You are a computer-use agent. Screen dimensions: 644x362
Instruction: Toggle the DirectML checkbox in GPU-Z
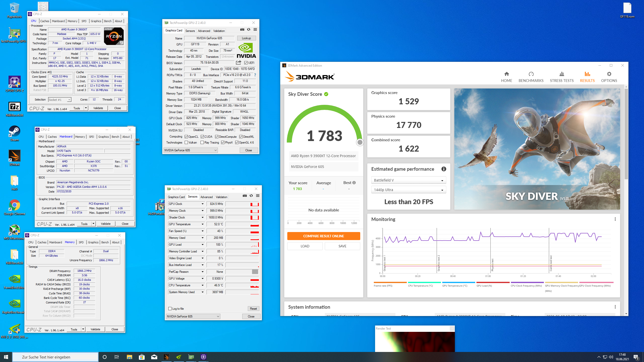pyautogui.click(x=241, y=137)
